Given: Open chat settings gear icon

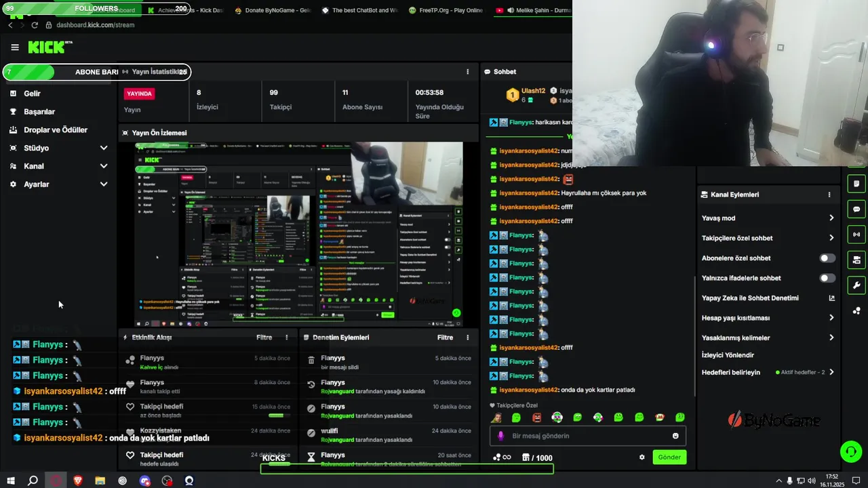Looking at the screenshot, I should pyautogui.click(x=642, y=457).
